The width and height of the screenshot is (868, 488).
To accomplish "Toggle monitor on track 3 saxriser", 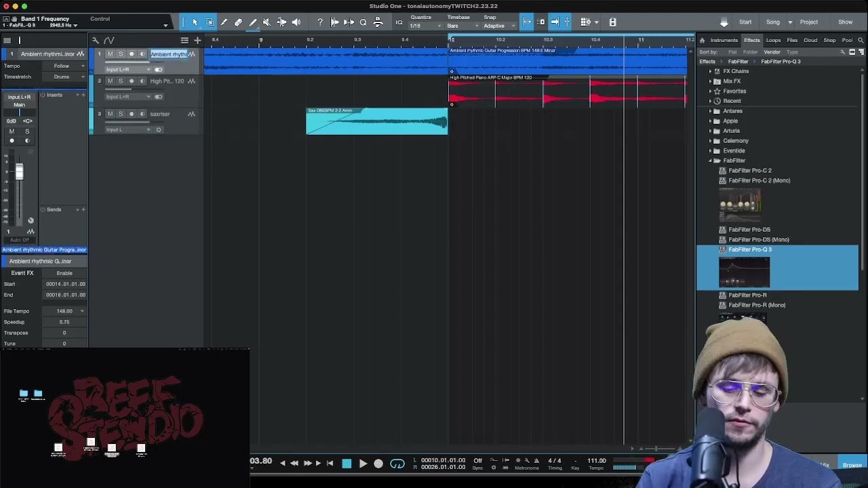I will click(142, 114).
